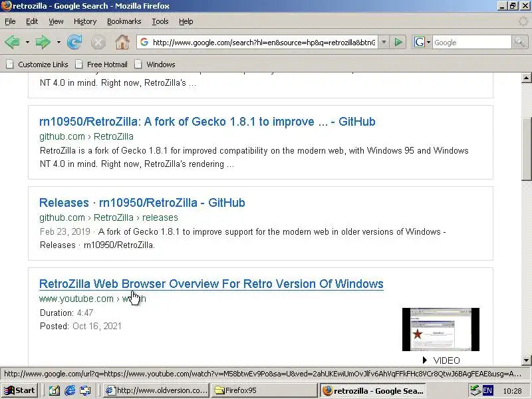The height and width of the screenshot is (399, 532).
Task: Click the system clock showing 10:28
Action: (x=512, y=391)
